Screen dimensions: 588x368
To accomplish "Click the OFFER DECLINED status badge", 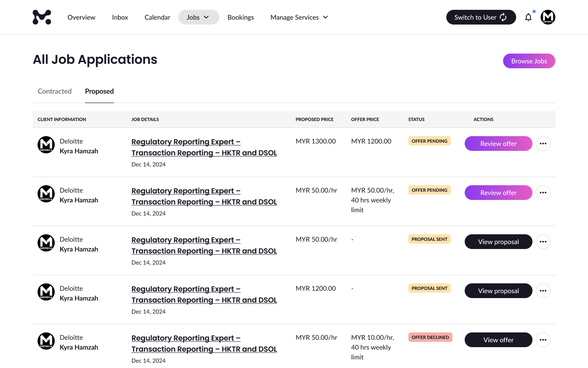I will click(430, 337).
